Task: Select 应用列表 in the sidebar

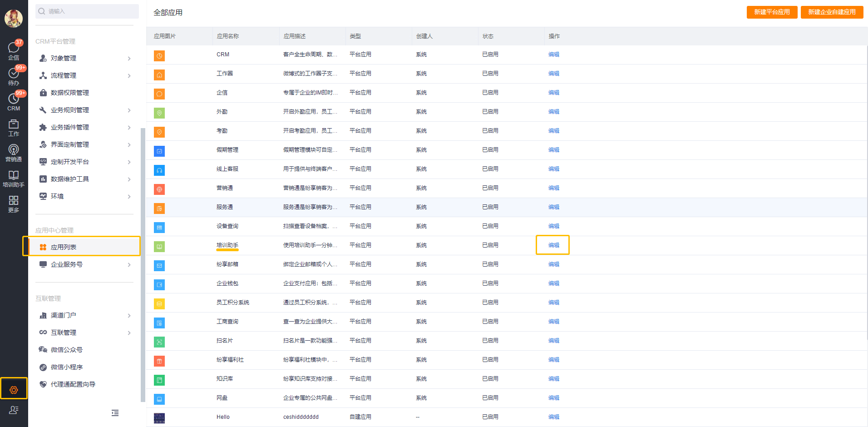Action: pyautogui.click(x=84, y=247)
